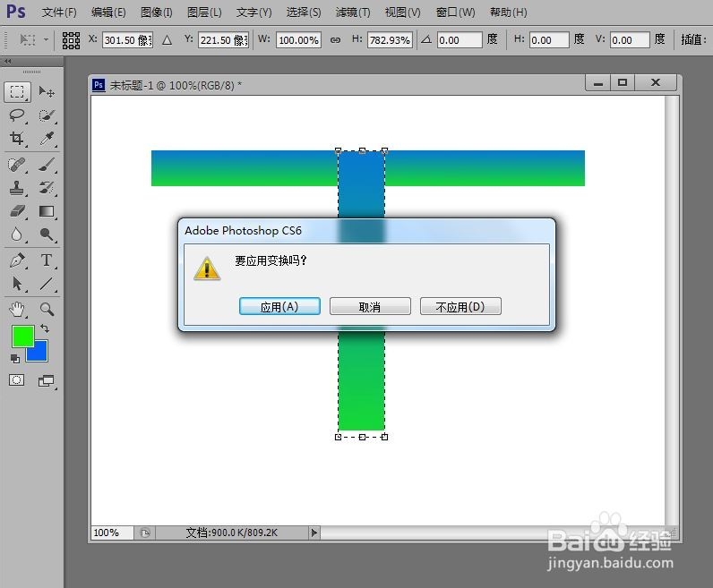Click the reference point locator grid
The image size is (713, 588).
pyautogui.click(x=71, y=40)
